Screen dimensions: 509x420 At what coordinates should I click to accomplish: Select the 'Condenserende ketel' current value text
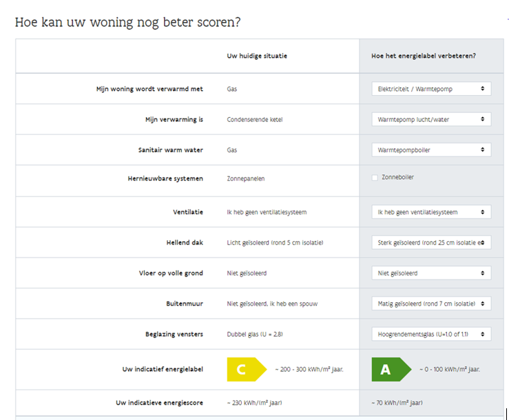[254, 119]
